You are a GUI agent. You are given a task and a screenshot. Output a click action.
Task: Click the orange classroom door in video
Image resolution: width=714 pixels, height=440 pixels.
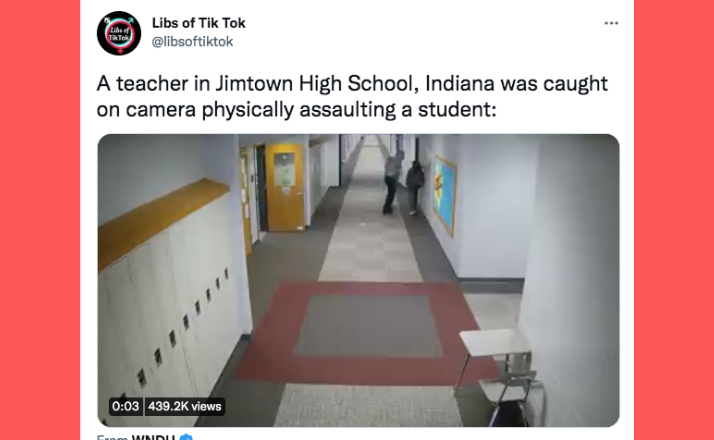point(285,187)
